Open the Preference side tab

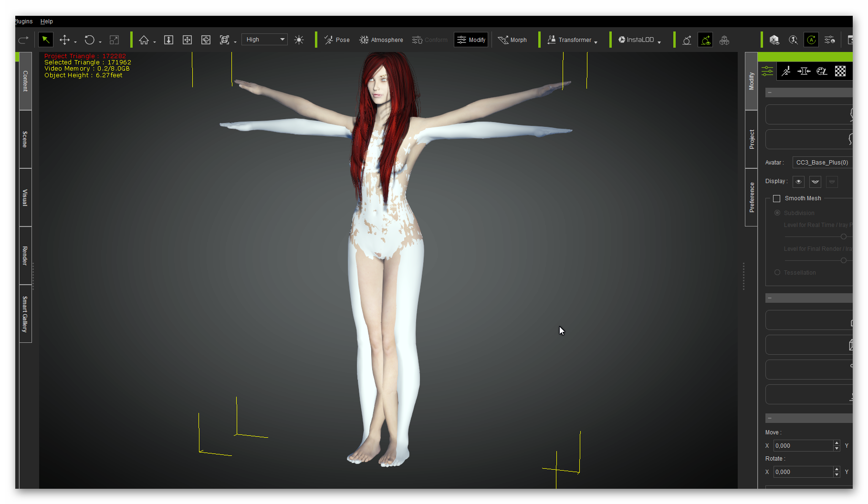click(x=752, y=197)
